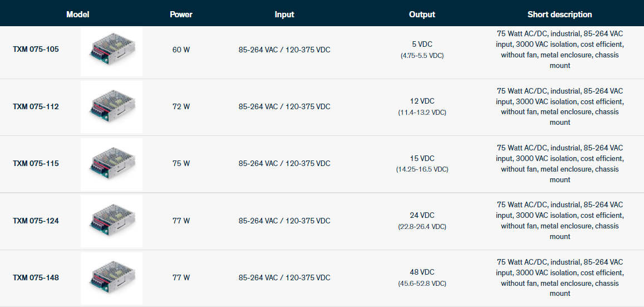
Task: Select the TXM 075-115 model name
Action: pos(36,163)
